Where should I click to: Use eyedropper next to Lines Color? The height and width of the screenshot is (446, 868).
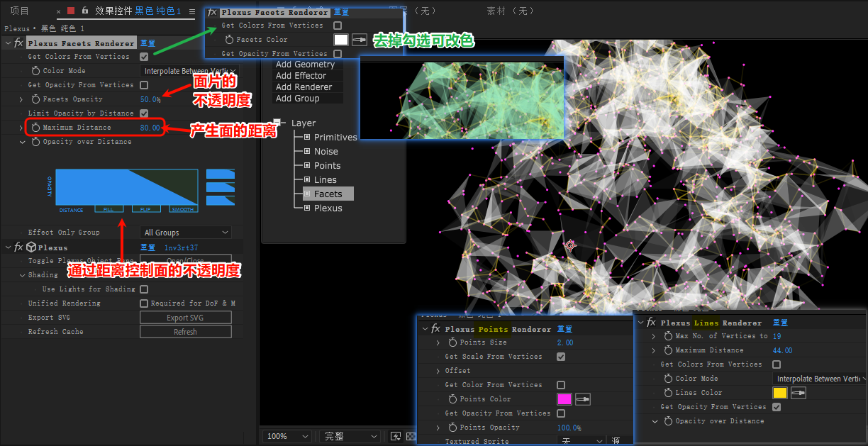(799, 393)
